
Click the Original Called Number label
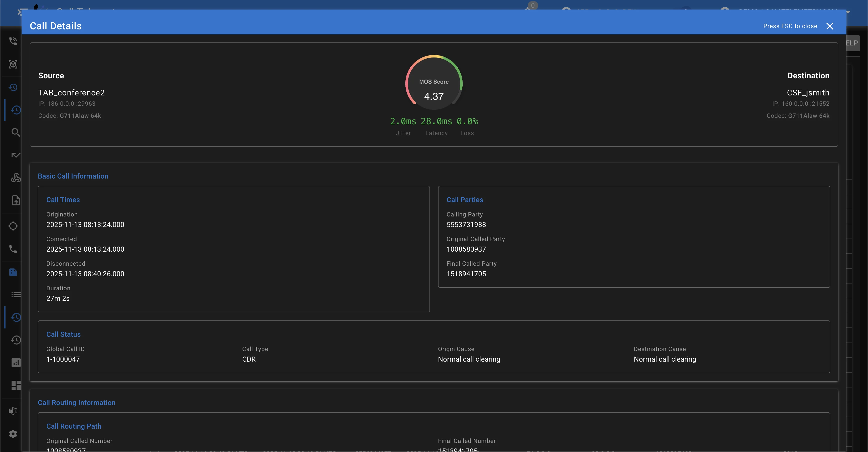79,441
